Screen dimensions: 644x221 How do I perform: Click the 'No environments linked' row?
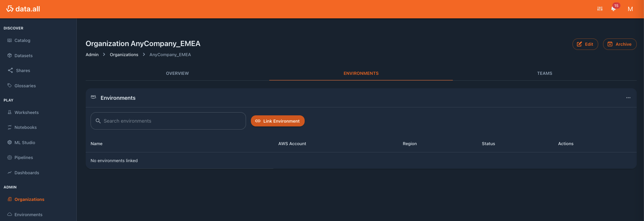pos(361,160)
